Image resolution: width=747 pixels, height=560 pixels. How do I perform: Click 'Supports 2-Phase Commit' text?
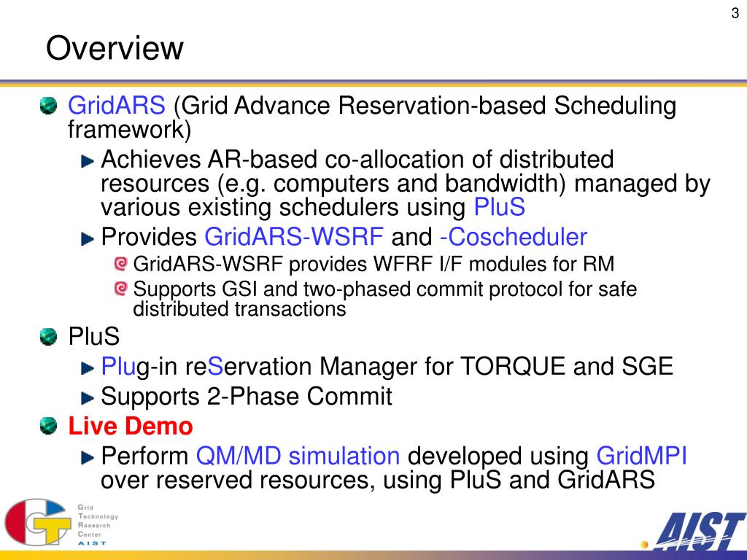(x=247, y=396)
